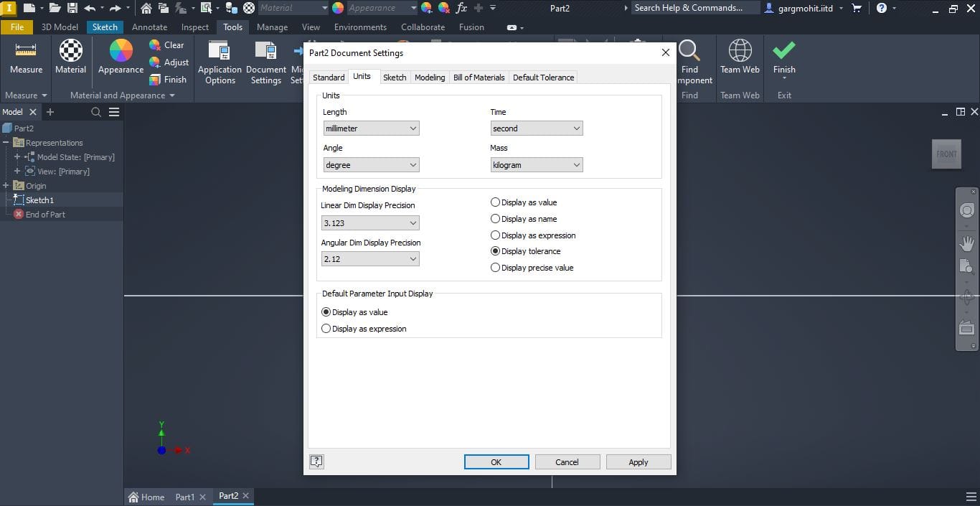980x506 pixels.
Task: Select the Display as value dimension option
Action: (x=524, y=202)
